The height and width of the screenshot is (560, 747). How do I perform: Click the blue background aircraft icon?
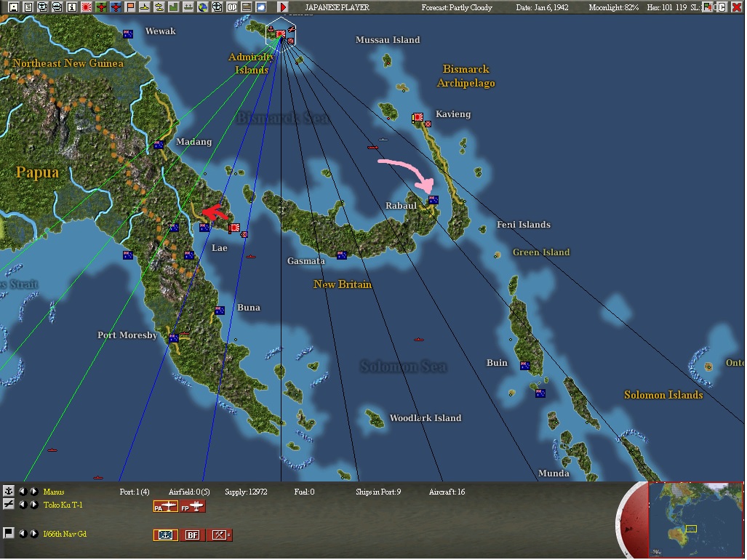[x=116, y=7]
